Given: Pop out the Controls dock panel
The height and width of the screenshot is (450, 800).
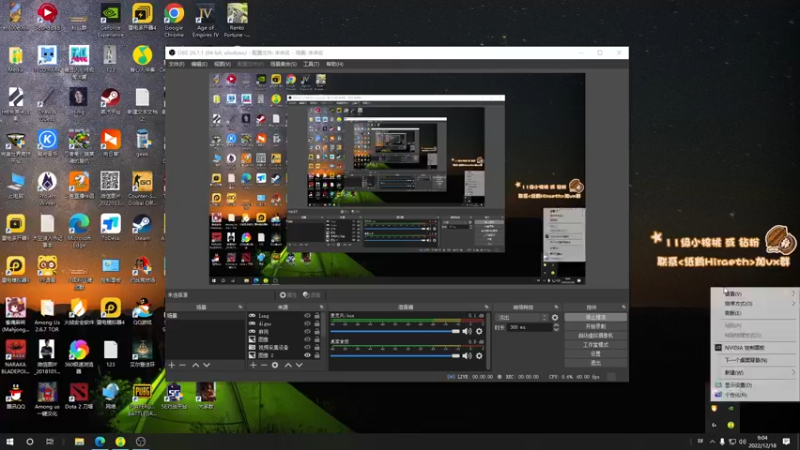Looking at the screenshot, I should pos(623,307).
